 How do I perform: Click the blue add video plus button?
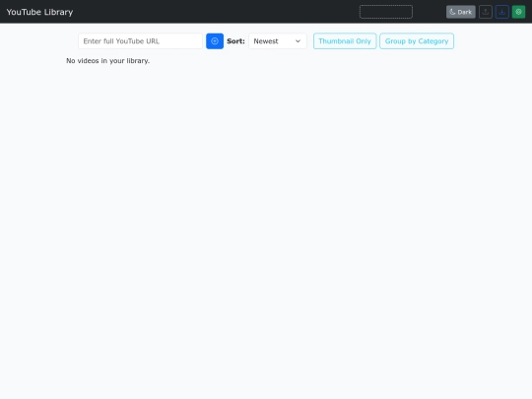(x=215, y=41)
